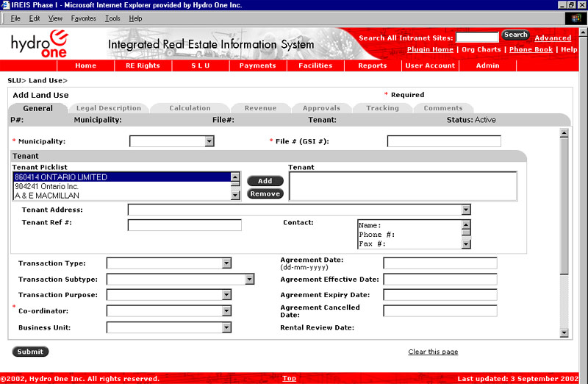Switch to the Approvals tab
This screenshot has width=588, height=384.
(321, 108)
